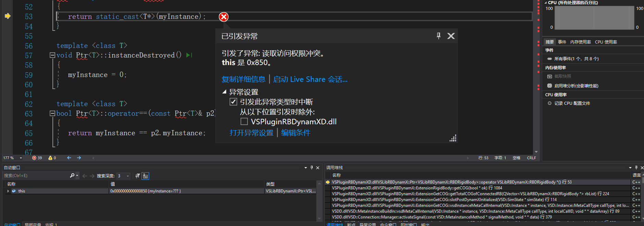Click the error count icon showing 39

click(34, 158)
